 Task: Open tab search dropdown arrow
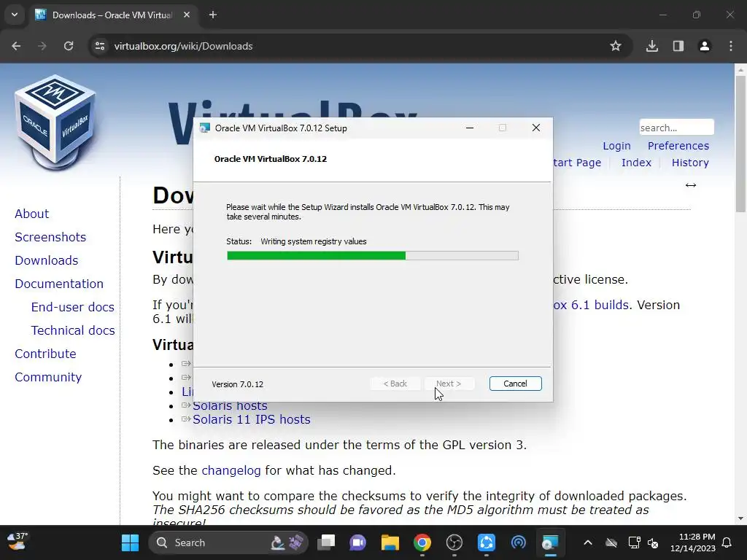[x=15, y=15]
